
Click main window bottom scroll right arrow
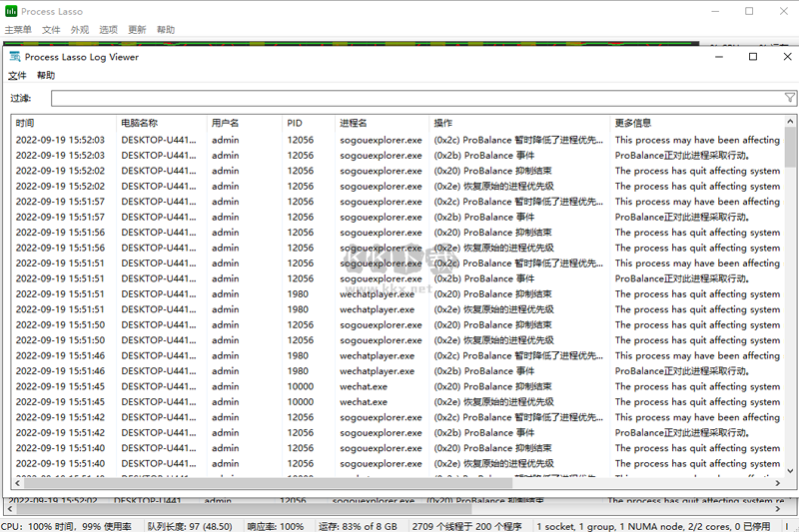(778, 509)
